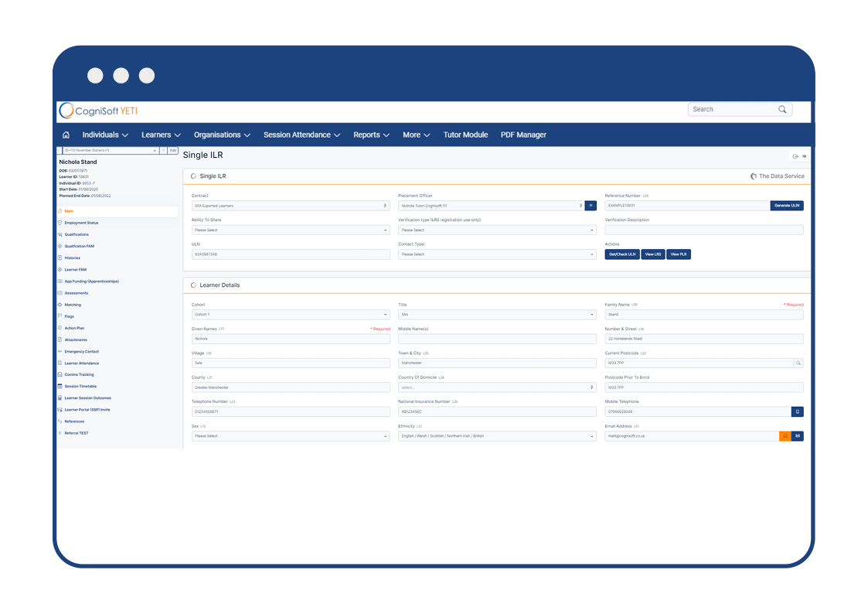Click the Generate ULN button
Viewport: 868px width, 614px height.
tap(787, 206)
